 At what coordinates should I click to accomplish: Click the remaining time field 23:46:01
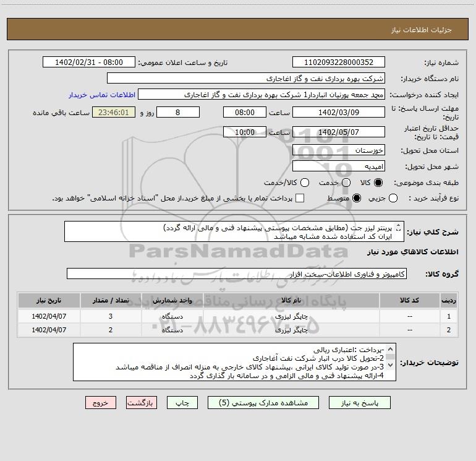[x=114, y=112]
